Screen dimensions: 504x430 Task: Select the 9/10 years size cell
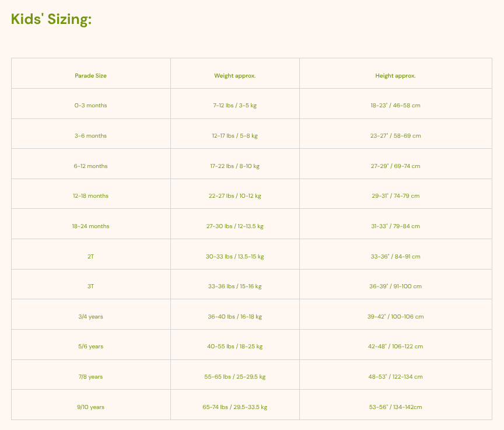point(90,407)
